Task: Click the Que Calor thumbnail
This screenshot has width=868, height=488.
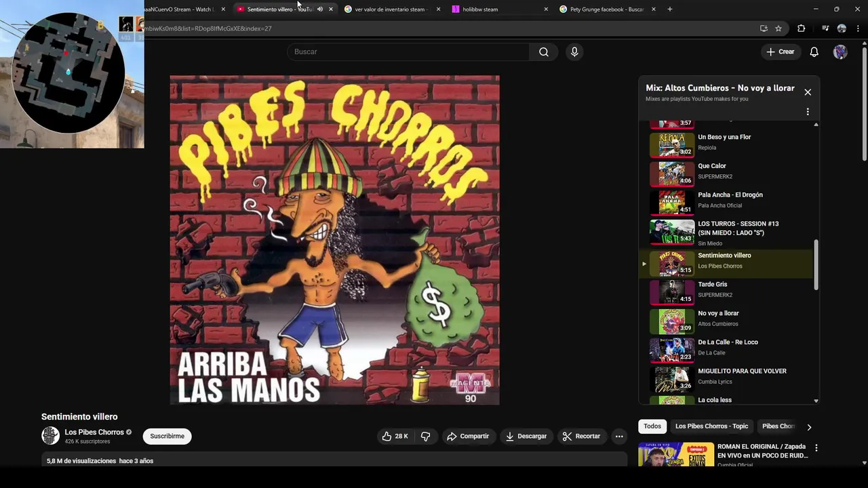Action: point(672,174)
